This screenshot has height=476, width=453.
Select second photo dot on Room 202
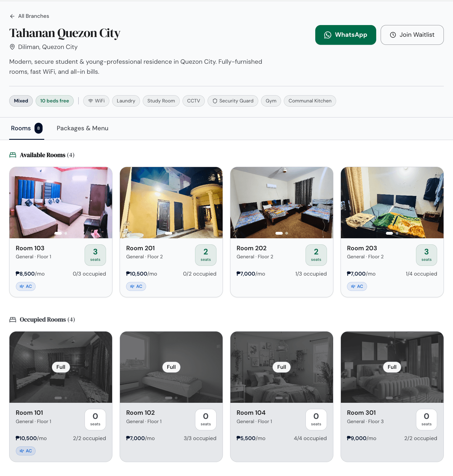[287, 233]
